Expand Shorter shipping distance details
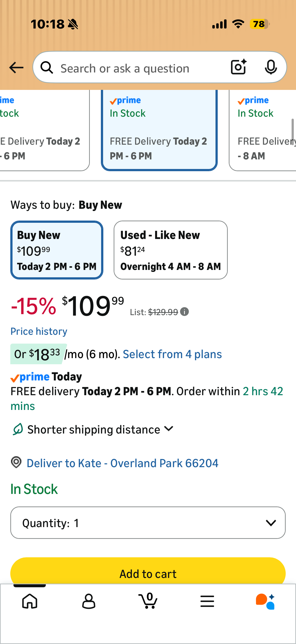This screenshot has width=296, height=644. pos(93,429)
